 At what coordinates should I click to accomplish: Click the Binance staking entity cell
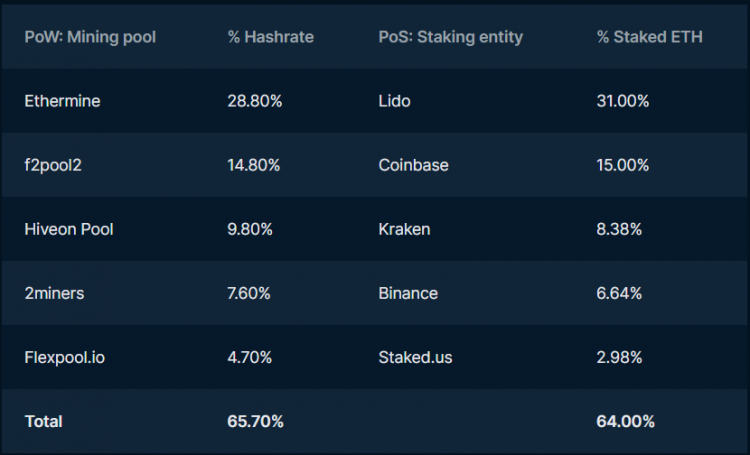click(x=408, y=293)
